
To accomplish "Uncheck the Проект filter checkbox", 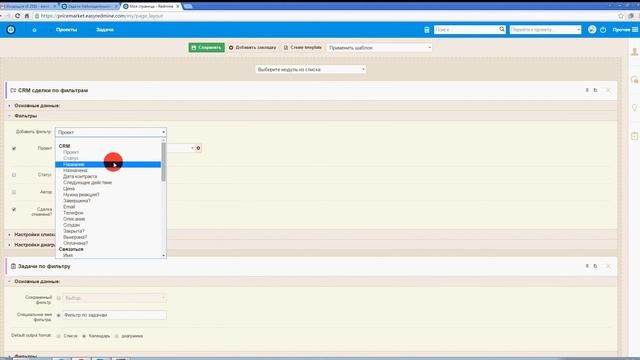I will 14,149.
